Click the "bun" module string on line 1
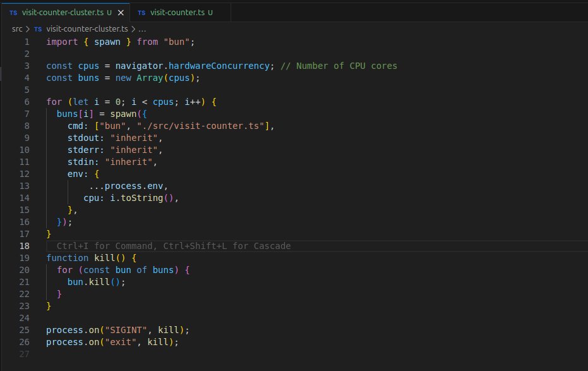The height and width of the screenshot is (371, 588). click(177, 42)
